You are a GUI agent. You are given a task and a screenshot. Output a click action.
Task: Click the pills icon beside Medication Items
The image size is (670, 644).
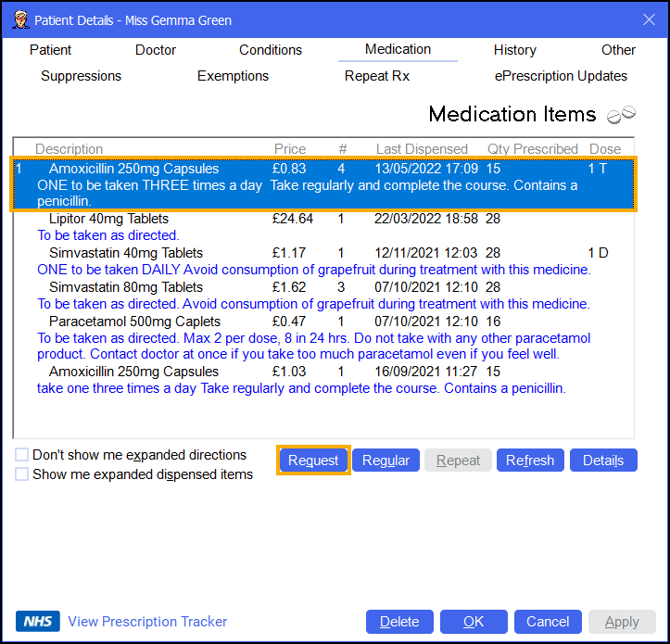621,115
